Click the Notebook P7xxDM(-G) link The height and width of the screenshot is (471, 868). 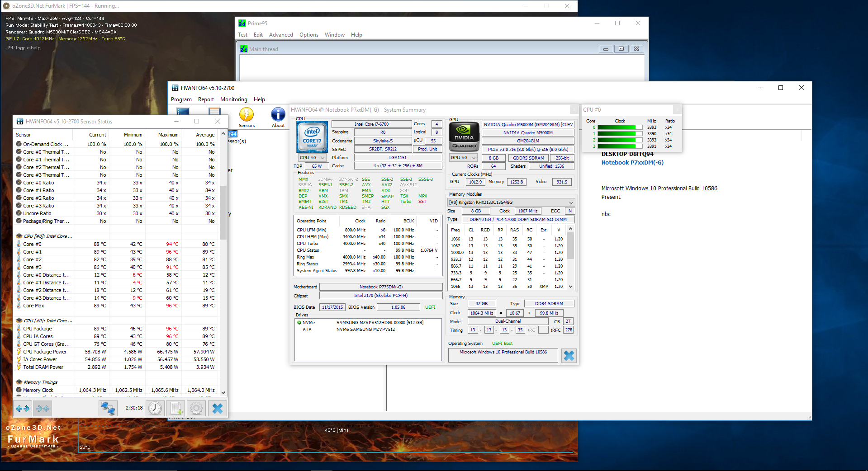pos(632,163)
